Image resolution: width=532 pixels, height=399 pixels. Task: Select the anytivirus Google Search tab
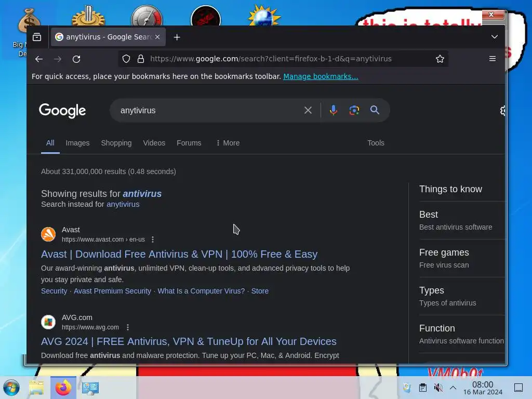point(108,37)
